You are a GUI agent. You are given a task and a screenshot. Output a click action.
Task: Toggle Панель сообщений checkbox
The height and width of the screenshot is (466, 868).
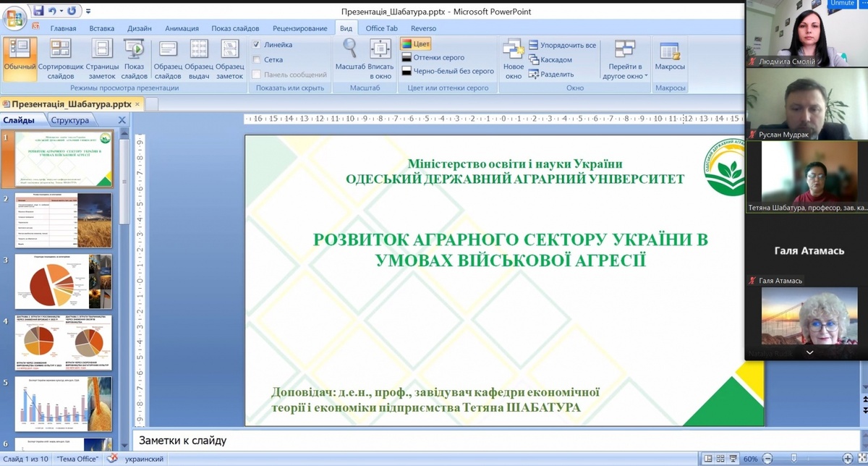[x=256, y=75]
